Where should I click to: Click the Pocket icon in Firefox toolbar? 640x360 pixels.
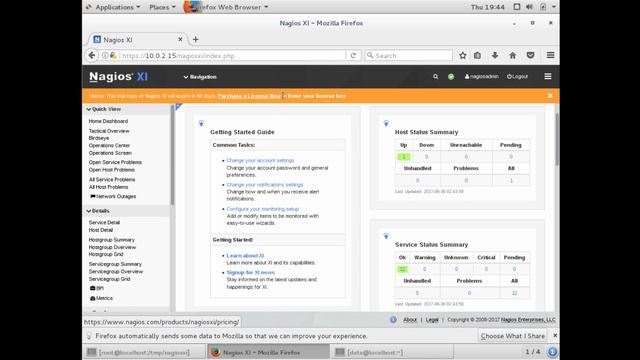tap(530, 55)
